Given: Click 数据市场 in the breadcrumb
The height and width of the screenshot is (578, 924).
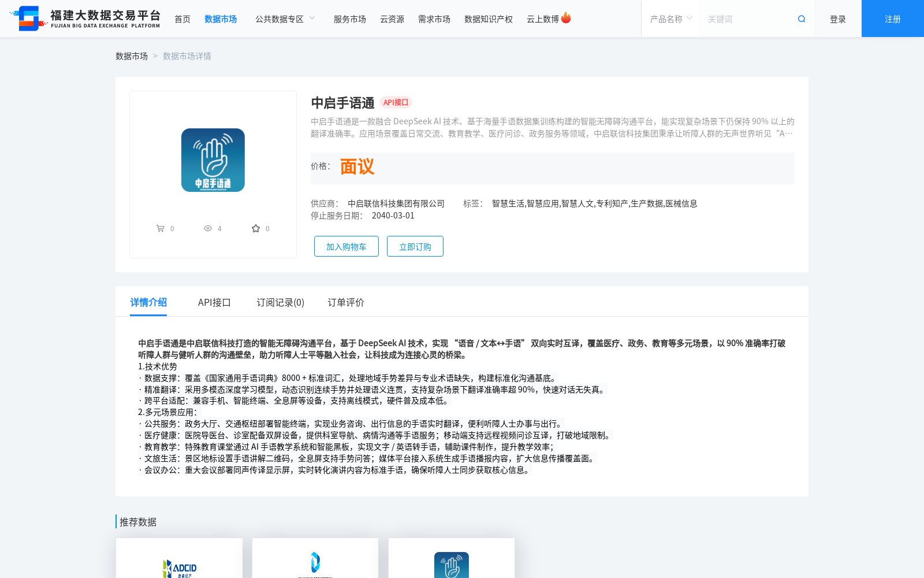Looking at the screenshot, I should click(x=132, y=56).
